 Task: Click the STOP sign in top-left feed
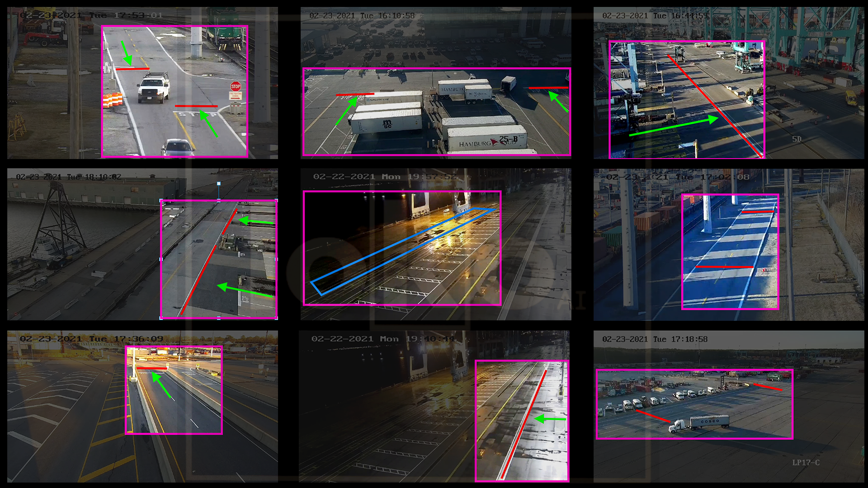pos(236,86)
